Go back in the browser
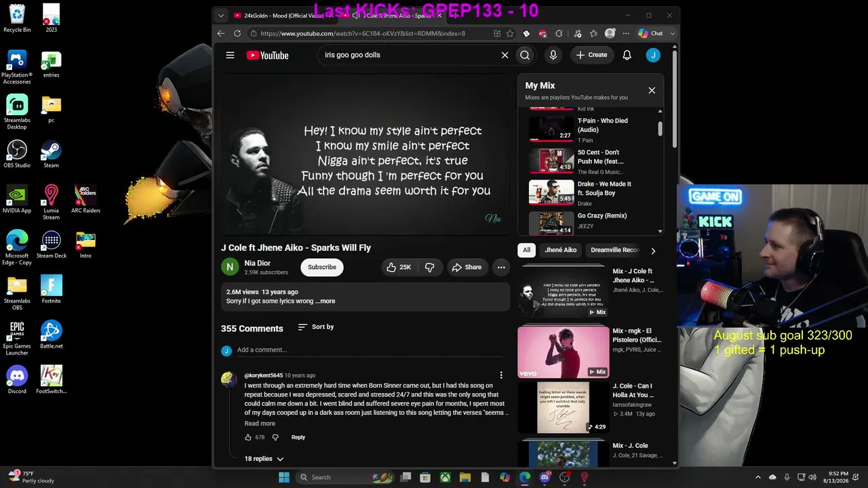Image resolution: width=868 pixels, height=488 pixels. pyautogui.click(x=221, y=33)
